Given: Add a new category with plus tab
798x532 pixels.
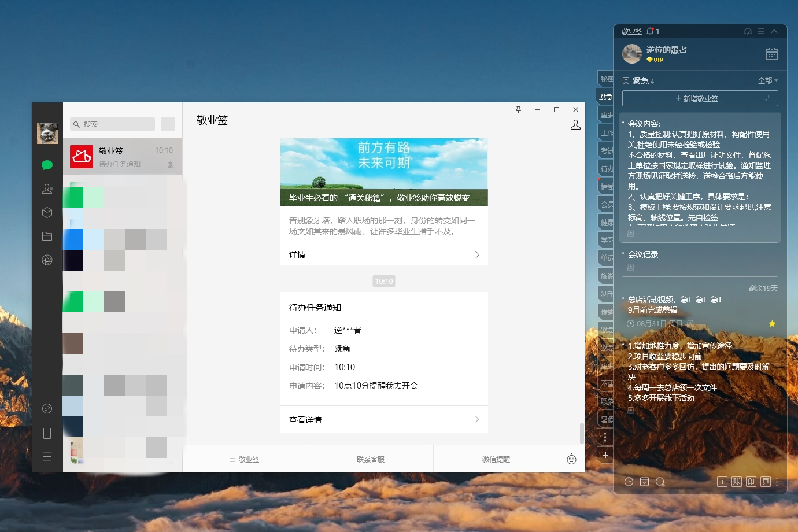Looking at the screenshot, I should coord(605,455).
